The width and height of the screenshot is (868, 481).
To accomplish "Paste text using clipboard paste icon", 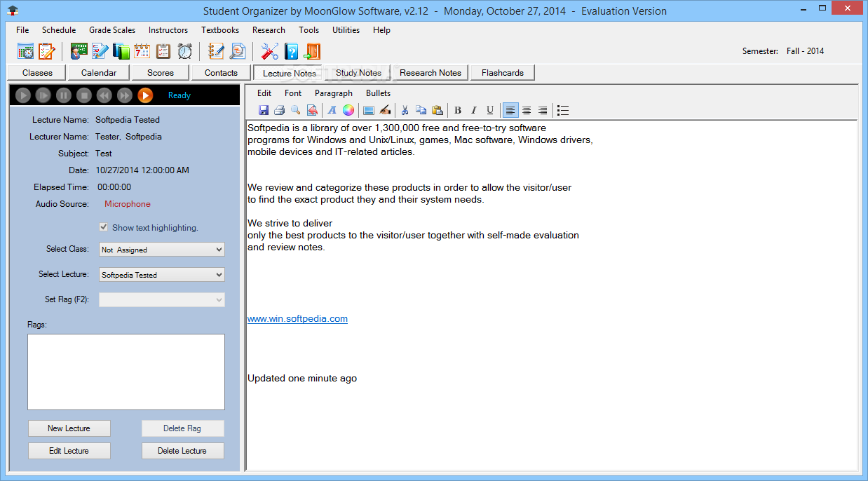I will [x=437, y=110].
